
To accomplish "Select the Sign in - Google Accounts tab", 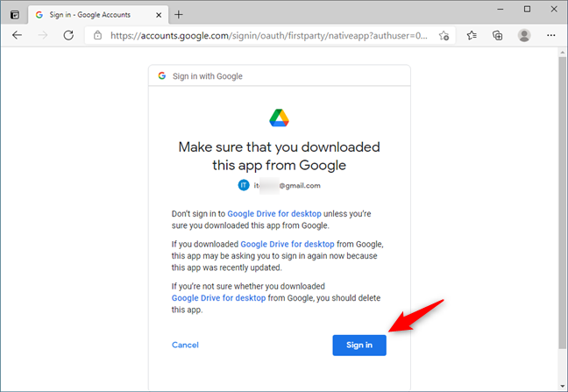I will click(98, 15).
